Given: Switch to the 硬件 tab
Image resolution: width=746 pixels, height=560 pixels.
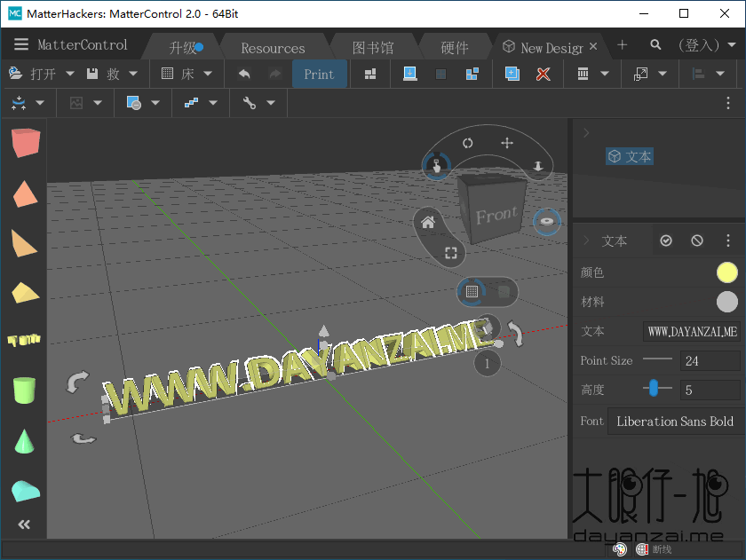Looking at the screenshot, I should [x=455, y=48].
